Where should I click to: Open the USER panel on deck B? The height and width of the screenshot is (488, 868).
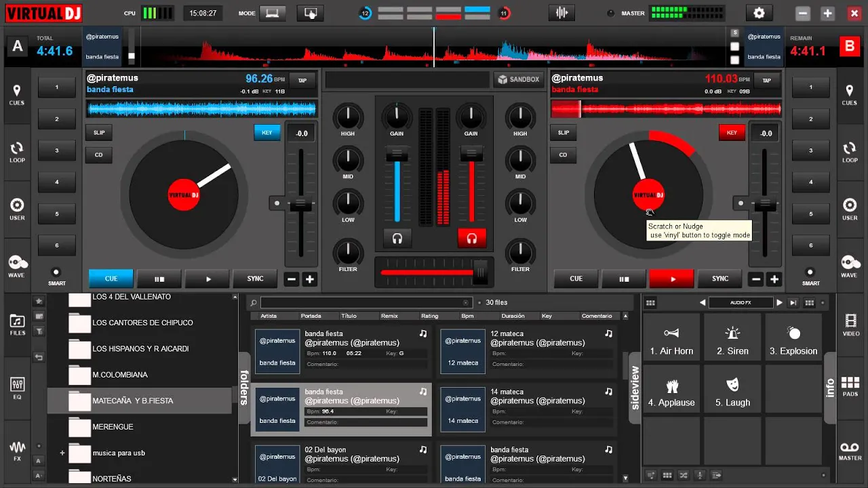pos(850,209)
